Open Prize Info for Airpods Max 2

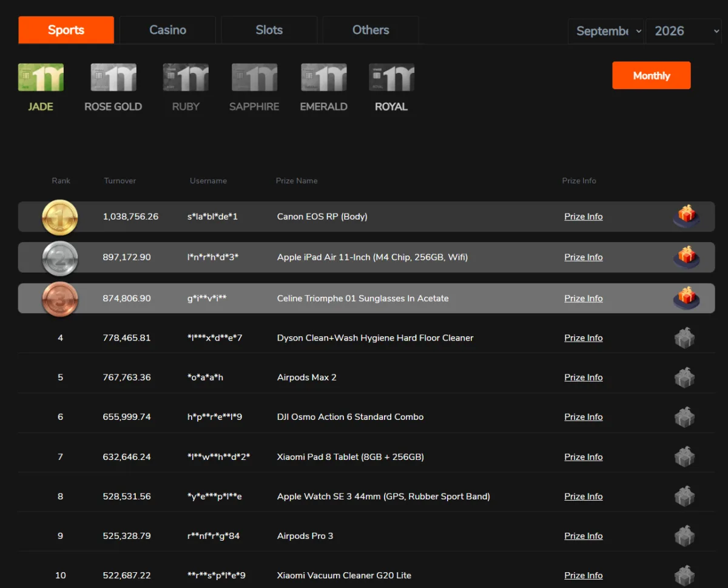[584, 377]
